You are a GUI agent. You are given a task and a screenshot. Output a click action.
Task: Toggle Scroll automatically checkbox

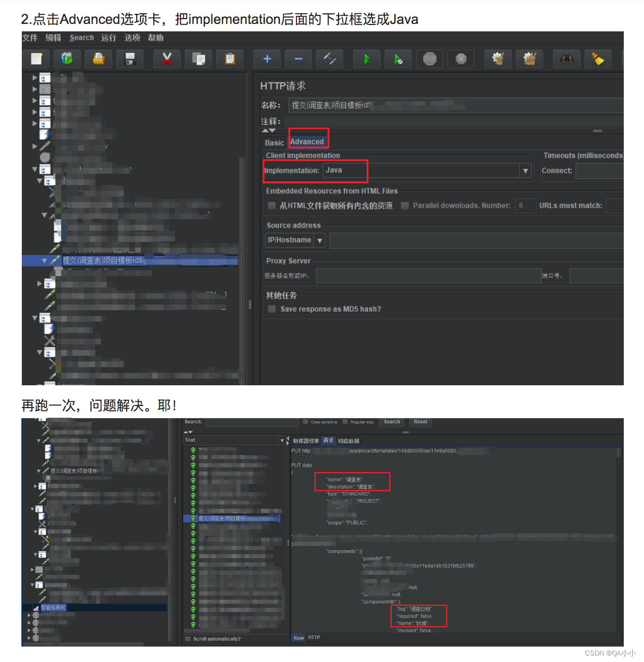(x=187, y=639)
